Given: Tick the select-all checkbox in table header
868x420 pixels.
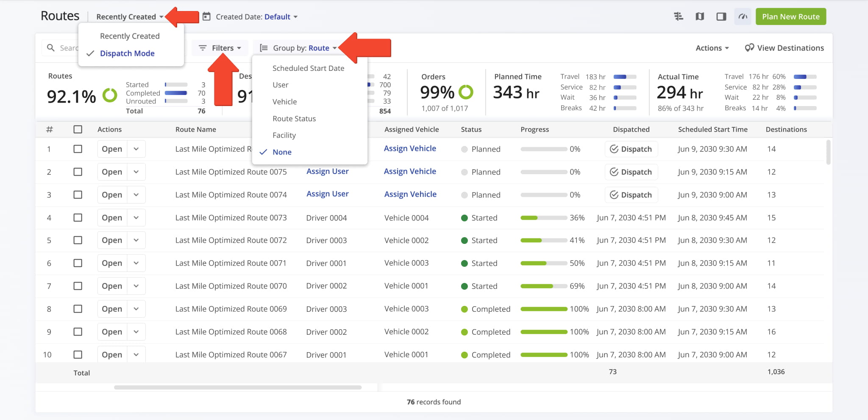Looking at the screenshot, I should [x=78, y=129].
